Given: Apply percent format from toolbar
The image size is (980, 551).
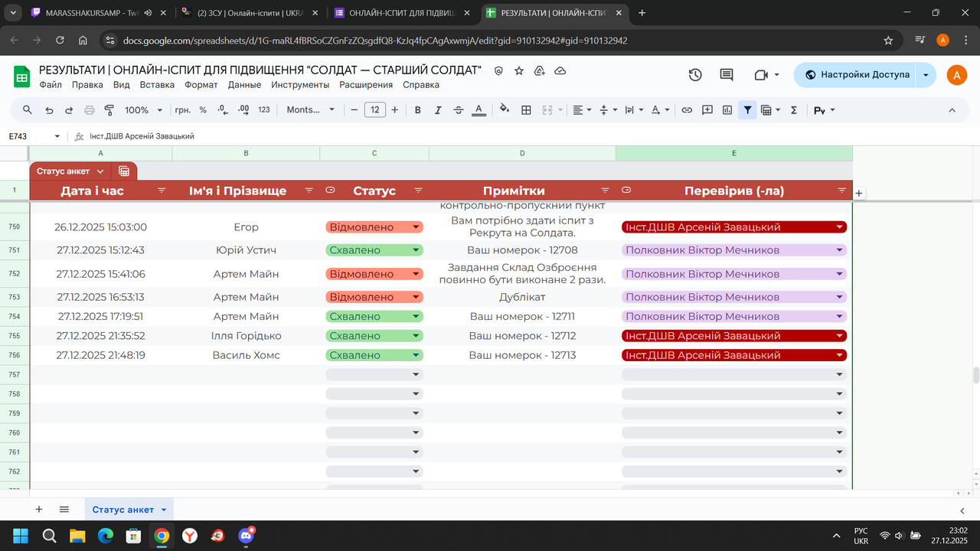Looking at the screenshot, I should tap(203, 110).
